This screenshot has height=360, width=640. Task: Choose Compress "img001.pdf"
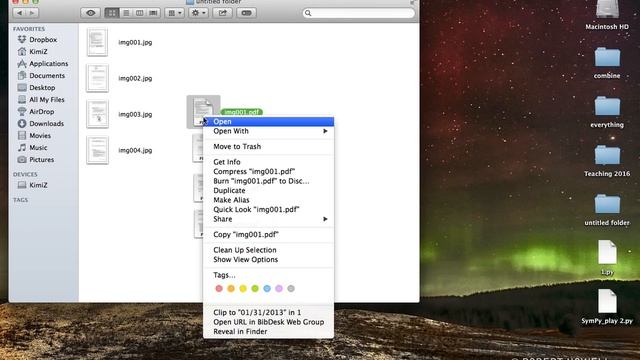tap(268, 171)
